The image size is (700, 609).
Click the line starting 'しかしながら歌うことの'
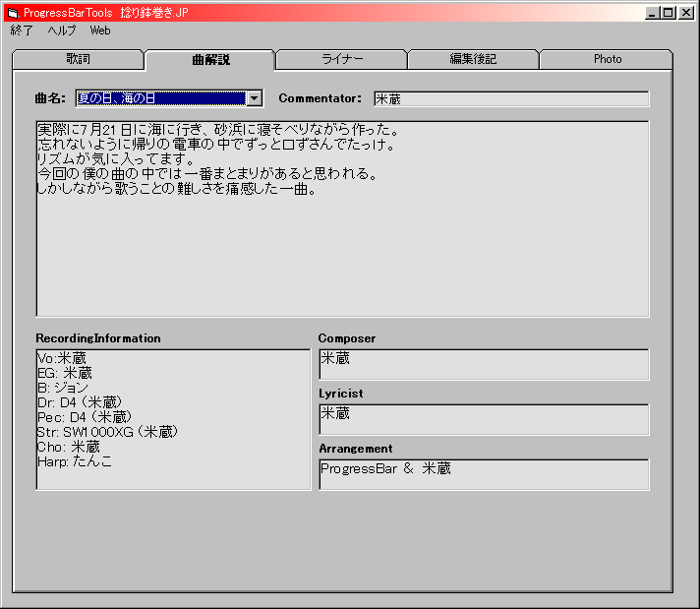(177, 189)
